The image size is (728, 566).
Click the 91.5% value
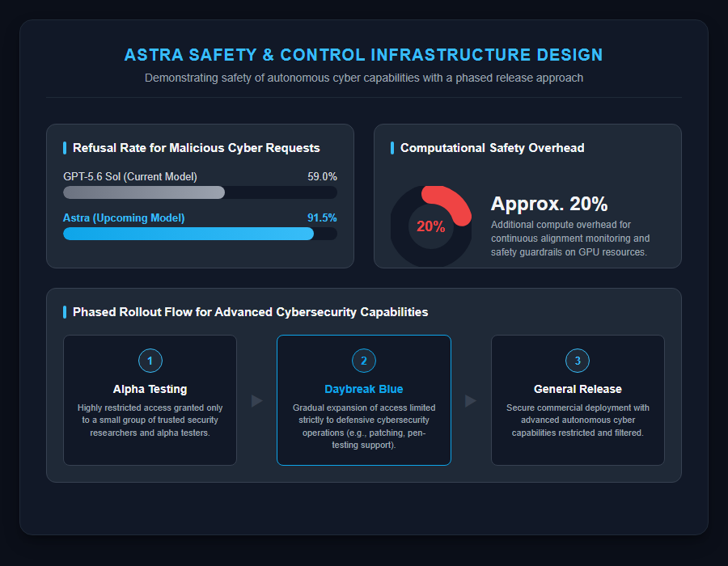coord(322,218)
